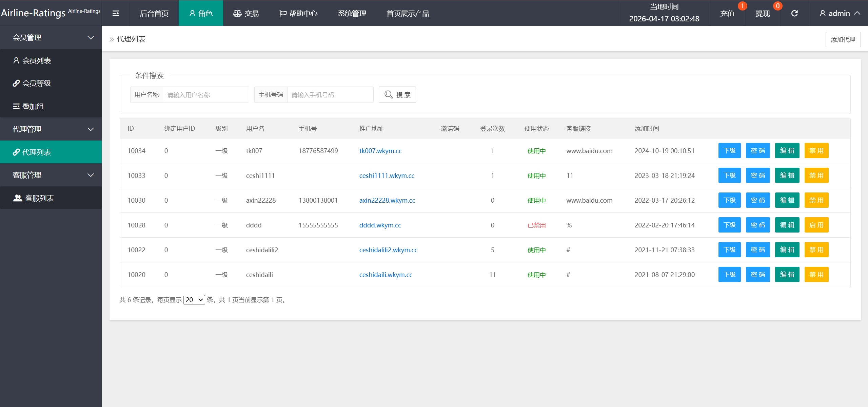868x407 pixels.
Task: Disable agent ceshidaili with 禁用 button
Action: click(816, 275)
